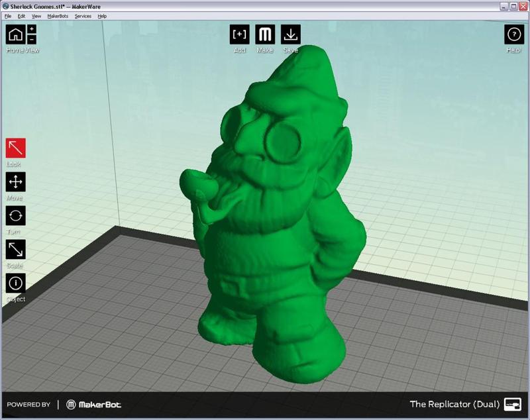The height and width of the screenshot is (420, 530).
Task: Select the Move tool
Action: click(x=15, y=182)
